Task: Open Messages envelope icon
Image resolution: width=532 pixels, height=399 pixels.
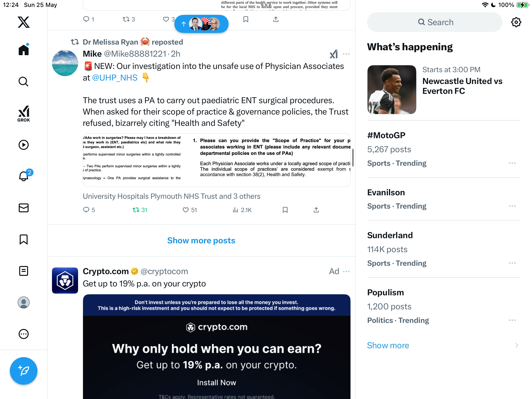Action: pyautogui.click(x=24, y=208)
